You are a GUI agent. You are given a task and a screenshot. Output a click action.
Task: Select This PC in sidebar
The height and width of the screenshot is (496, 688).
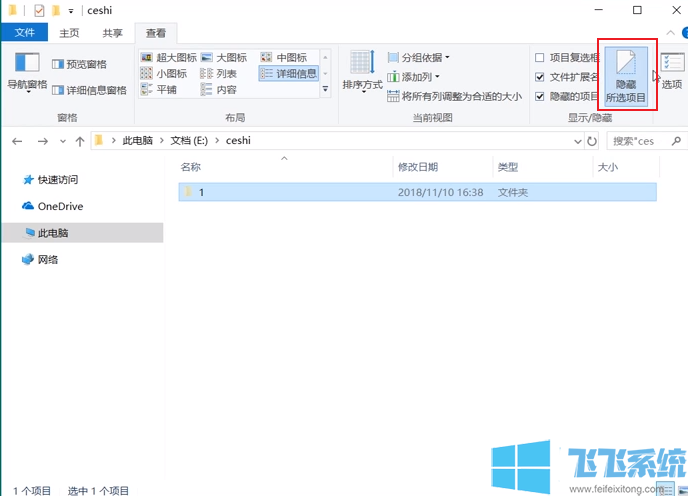(82, 233)
